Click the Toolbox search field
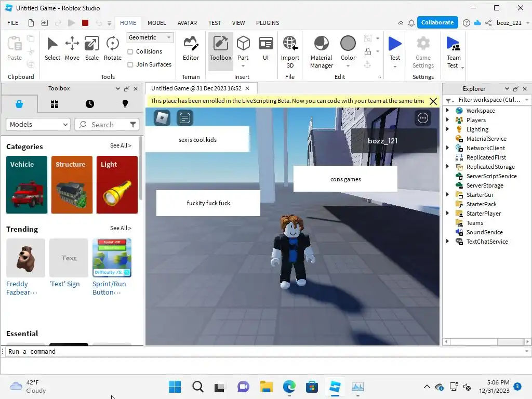532x399 pixels. [x=102, y=125]
